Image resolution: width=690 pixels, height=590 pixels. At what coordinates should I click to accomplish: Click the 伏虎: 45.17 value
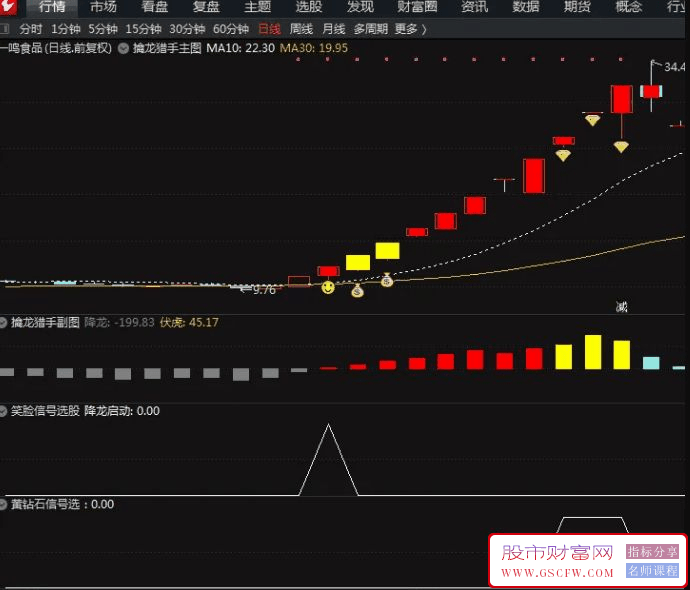(x=189, y=322)
